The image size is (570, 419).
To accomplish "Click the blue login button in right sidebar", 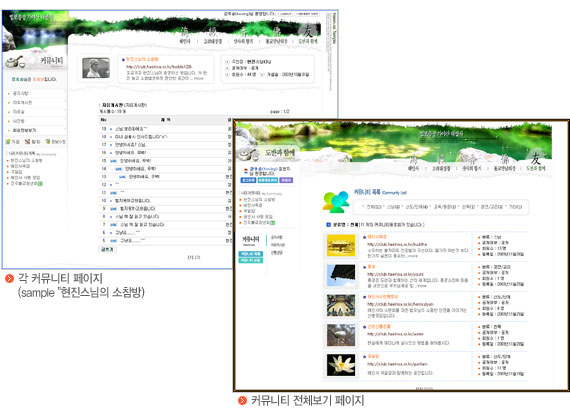I will tap(248, 180).
